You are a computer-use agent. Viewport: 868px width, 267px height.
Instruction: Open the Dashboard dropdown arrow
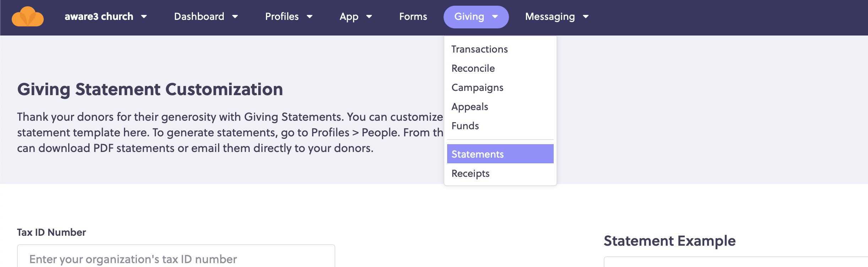pos(235,17)
